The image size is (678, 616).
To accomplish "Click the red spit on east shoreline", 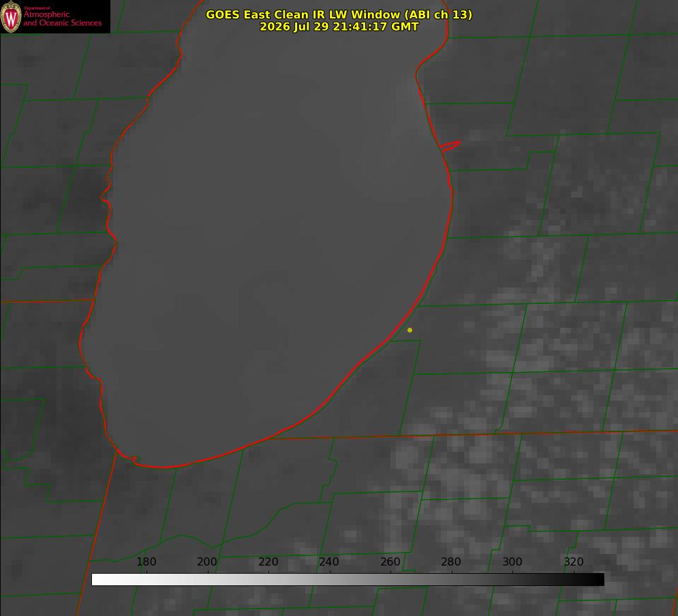I will (450, 146).
